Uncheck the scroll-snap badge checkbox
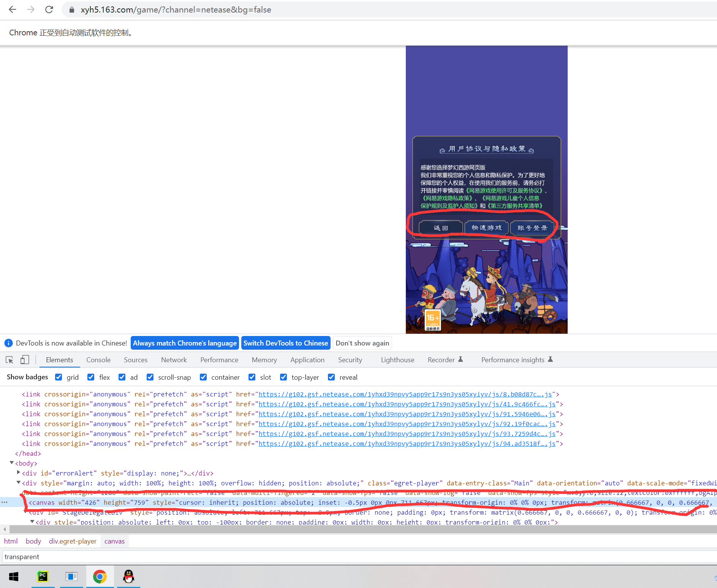The image size is (717, 588). tap(150, 377)
